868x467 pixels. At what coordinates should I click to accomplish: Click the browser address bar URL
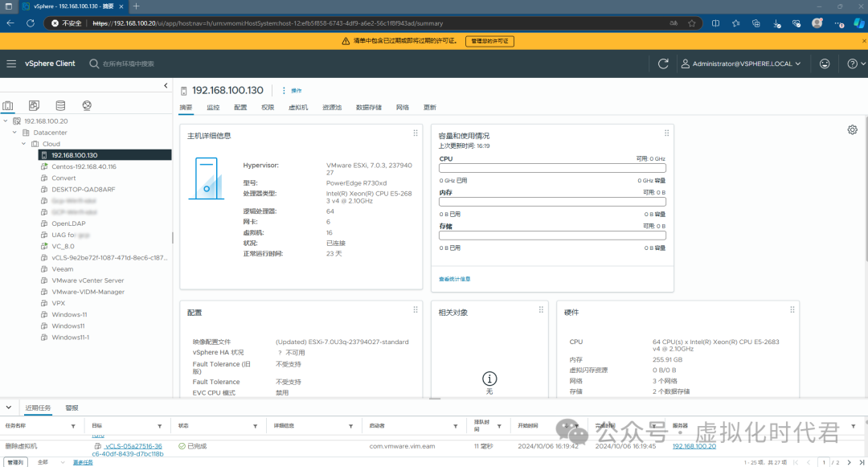[x=268, y=23]
